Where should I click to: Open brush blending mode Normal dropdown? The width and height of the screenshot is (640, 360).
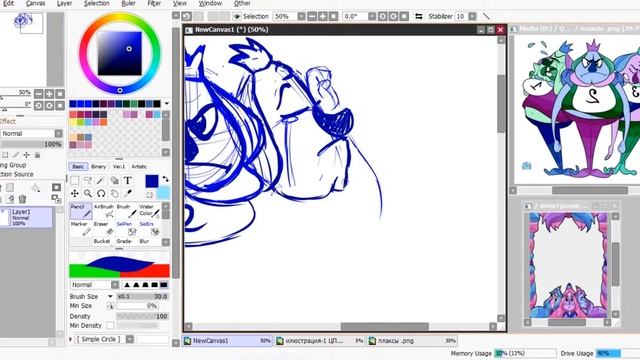point(115,284)
